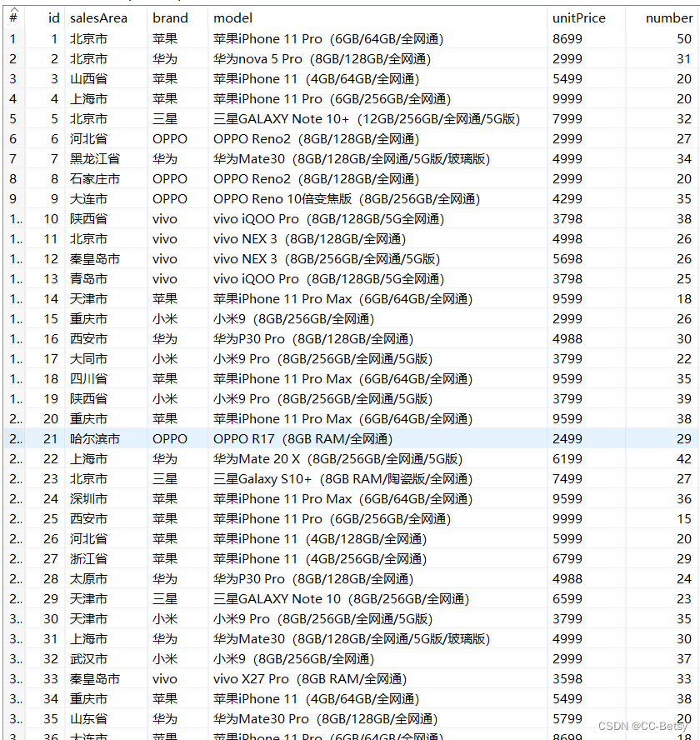This screenshot has height=740, width=700.
Task: Click the # row-number header with sort arrow
Action: [13, 16]
